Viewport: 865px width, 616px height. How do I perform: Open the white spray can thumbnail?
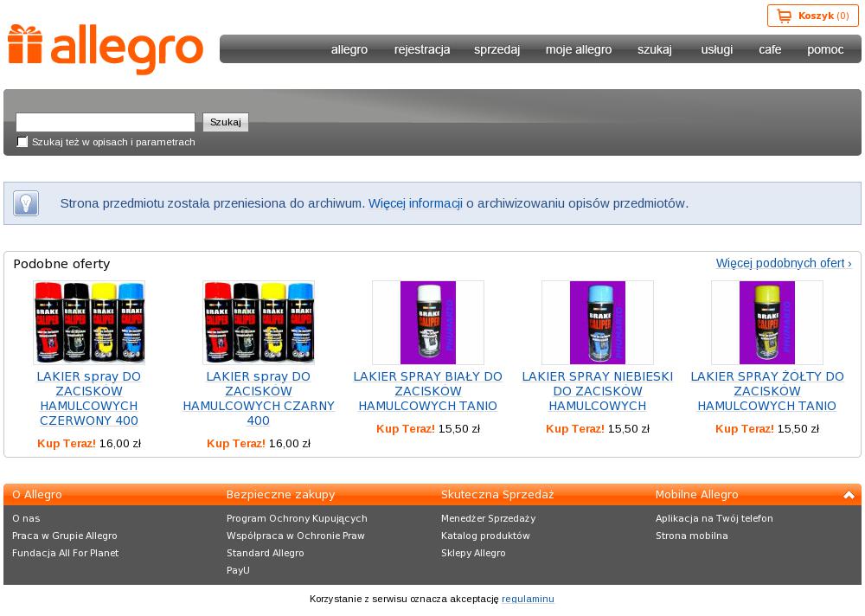(x=428, y=323)
